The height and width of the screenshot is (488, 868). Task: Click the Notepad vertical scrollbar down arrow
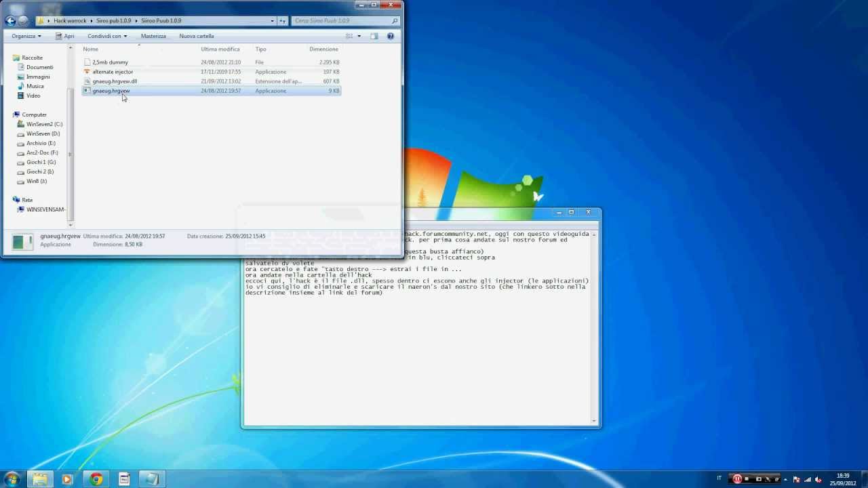tap(594, 420)
